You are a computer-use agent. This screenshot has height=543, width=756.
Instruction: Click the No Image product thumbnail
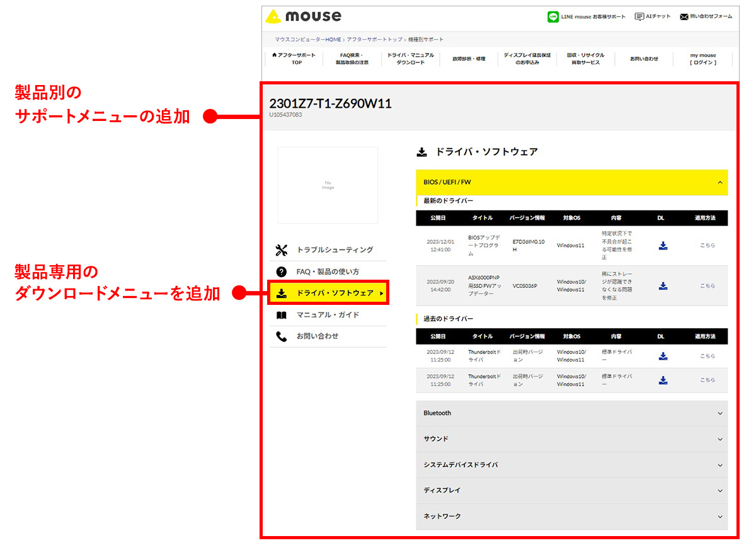[328, 185]
